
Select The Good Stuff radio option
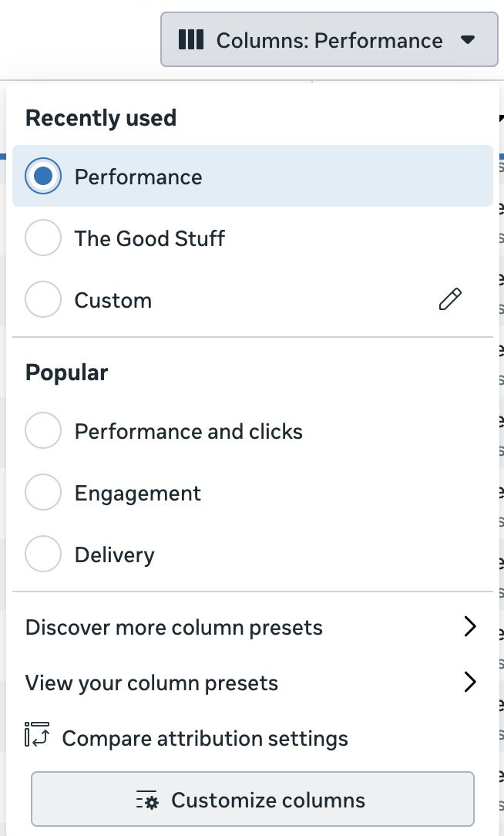[x=43, y=238]
